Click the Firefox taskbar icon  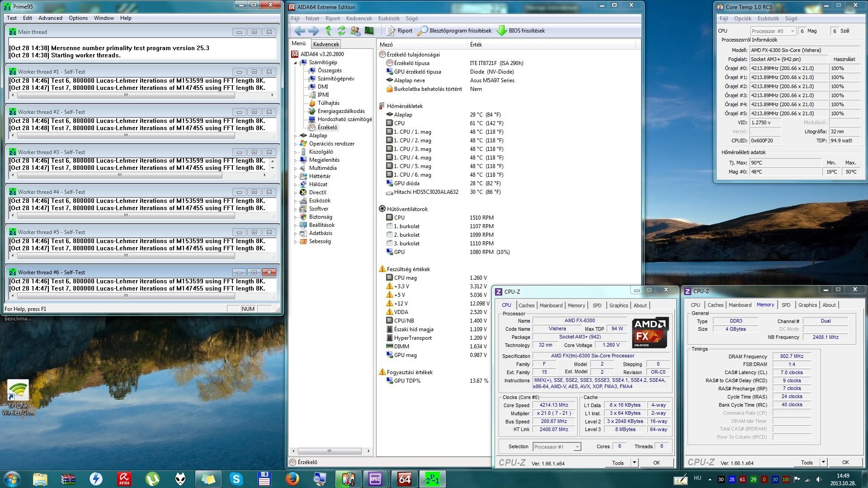(x=292, y=479)
